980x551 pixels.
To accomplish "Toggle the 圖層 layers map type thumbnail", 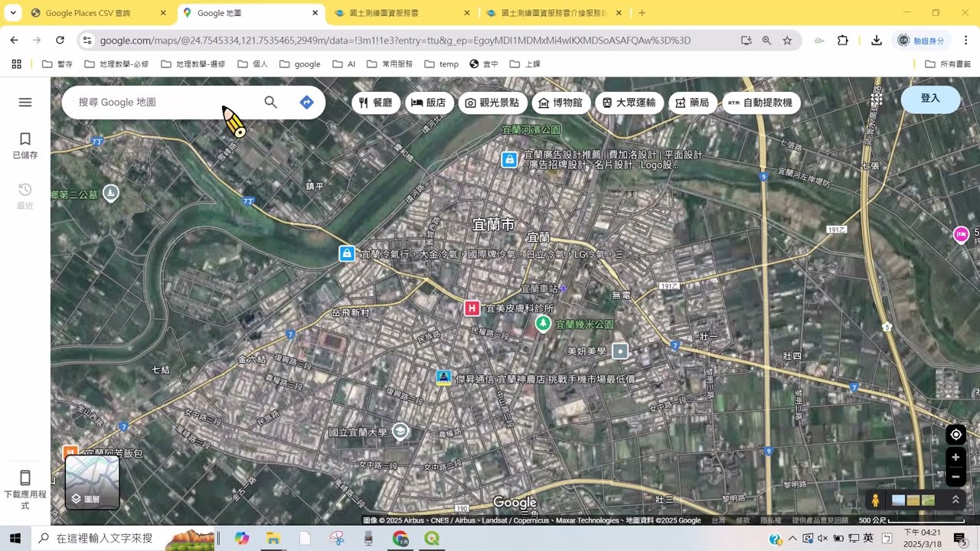I will (x=92, y=482).
